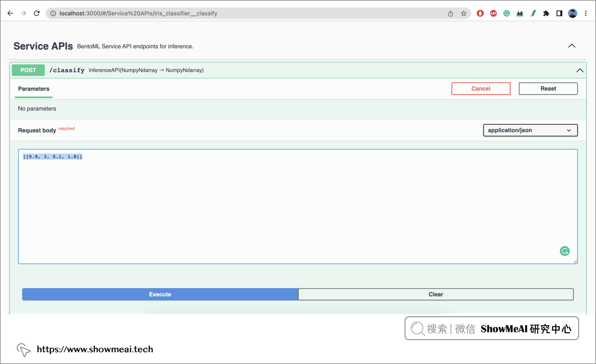Click the share page icon

pyautogui.click(x=450, y=13)
